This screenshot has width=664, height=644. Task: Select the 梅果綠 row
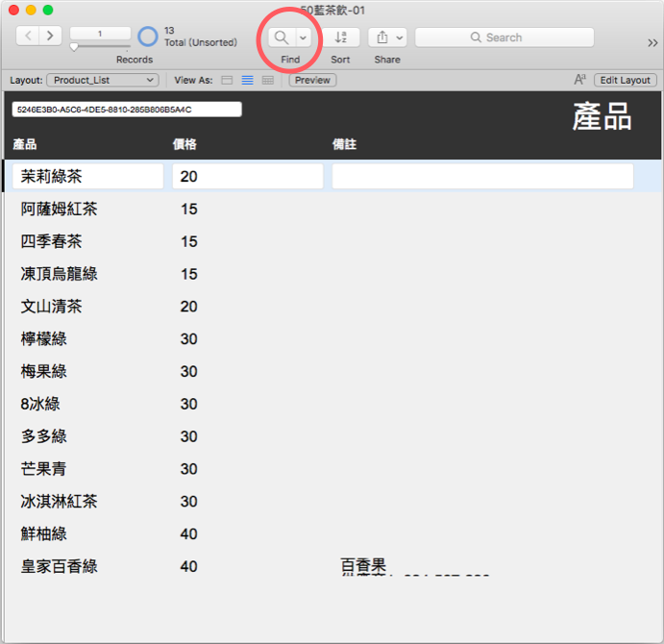pyautogui.click(x=332, y=372)
